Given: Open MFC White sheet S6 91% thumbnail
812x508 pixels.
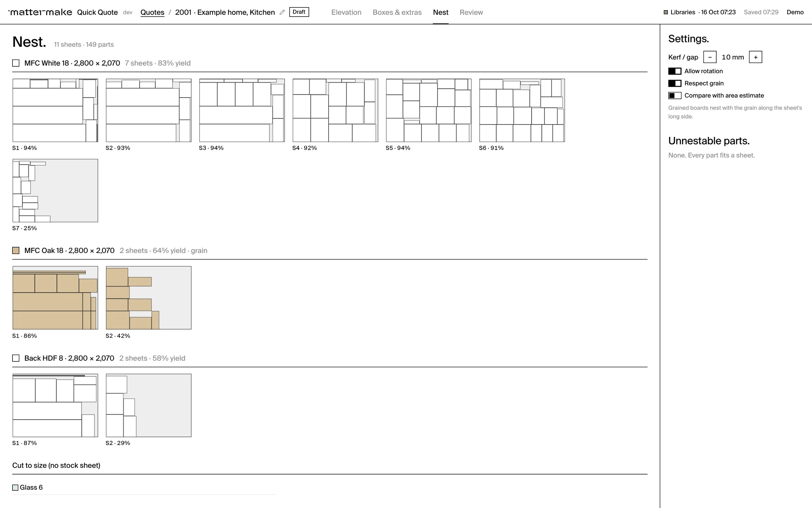Looking at the screenshot, I should [522, 110].
